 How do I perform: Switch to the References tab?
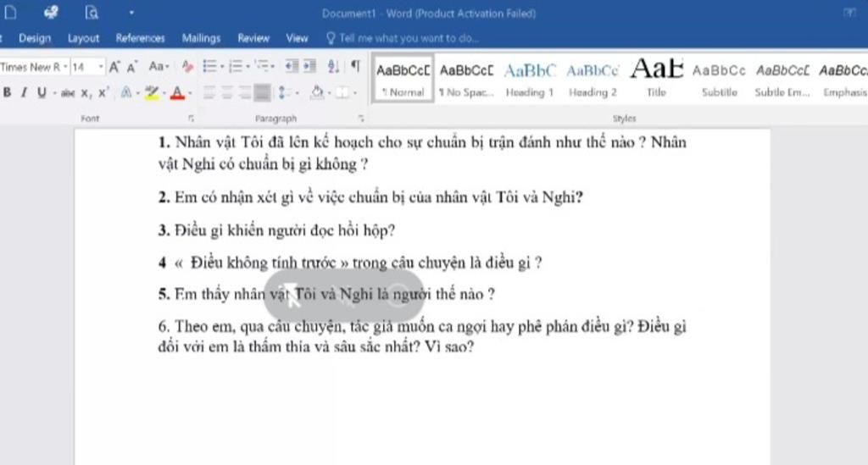[140, 38]
